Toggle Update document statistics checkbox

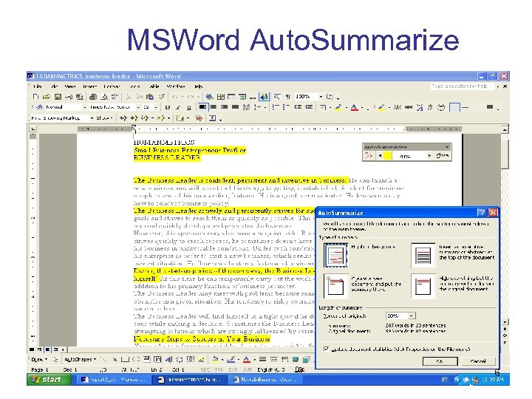[326, 349]
